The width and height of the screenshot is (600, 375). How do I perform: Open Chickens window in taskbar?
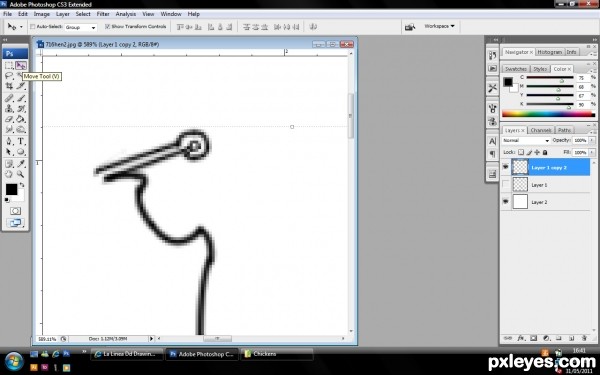277,354
